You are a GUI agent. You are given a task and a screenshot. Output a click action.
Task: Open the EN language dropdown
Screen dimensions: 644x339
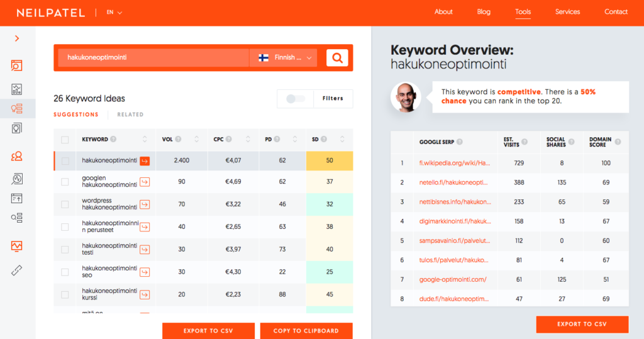point(114,13)
